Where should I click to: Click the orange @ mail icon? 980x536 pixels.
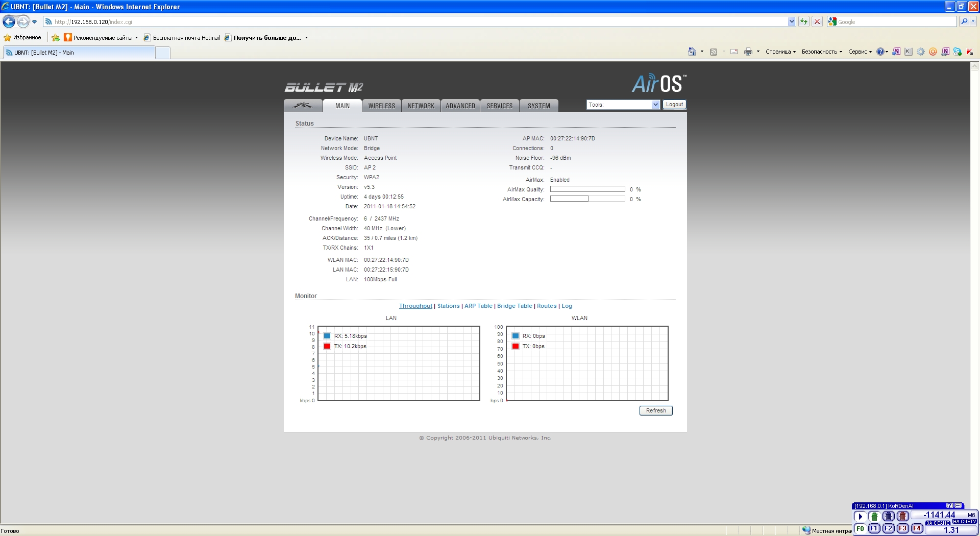[933, 52]
